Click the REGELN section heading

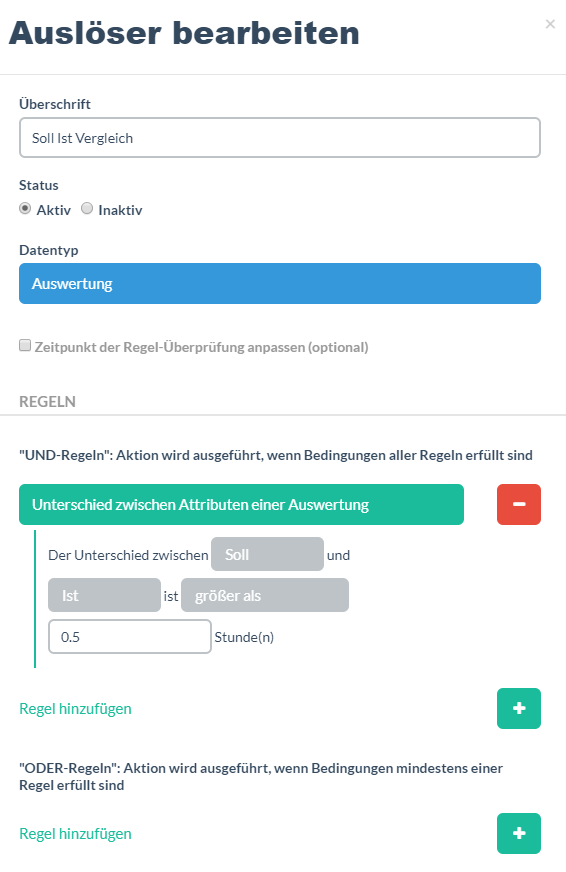coord(47,402)
